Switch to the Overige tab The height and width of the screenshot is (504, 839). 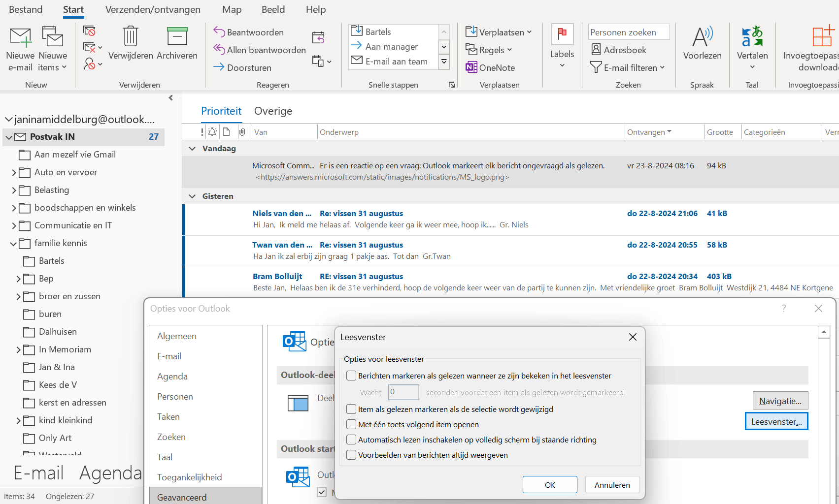coord(273,111)
